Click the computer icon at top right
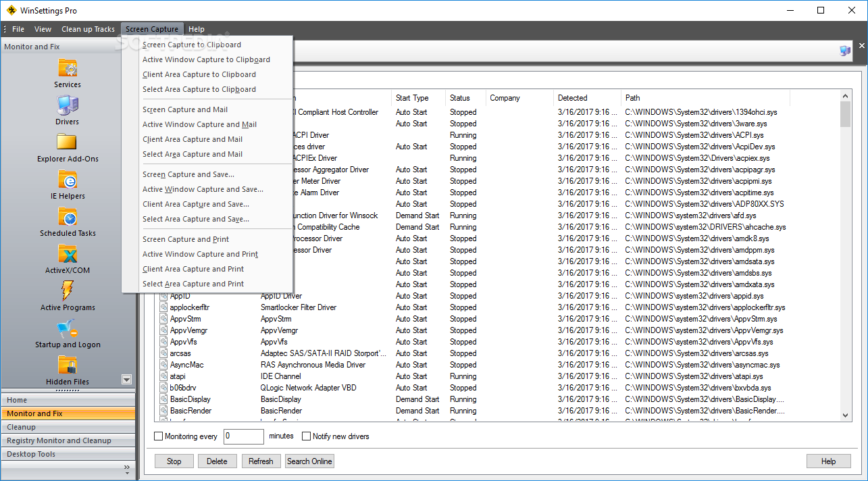Viewport: 868px width, 481px height. tap(845, 51)
